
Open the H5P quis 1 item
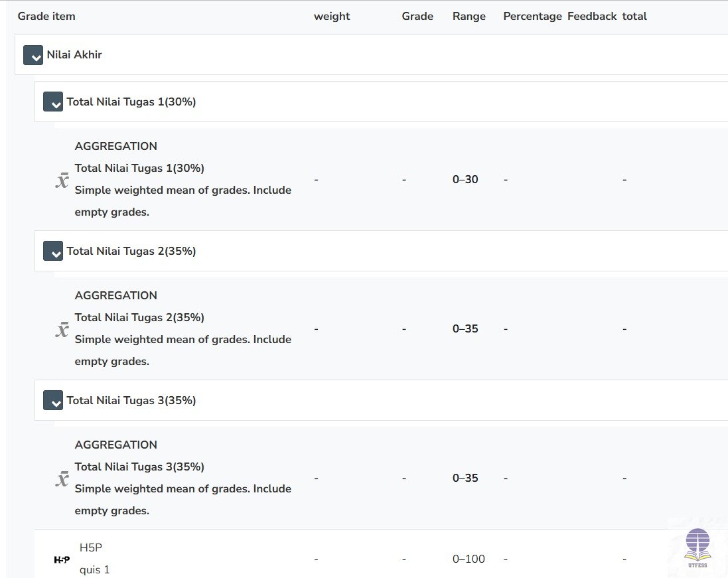pyautogui.click(x=95, y=569)
